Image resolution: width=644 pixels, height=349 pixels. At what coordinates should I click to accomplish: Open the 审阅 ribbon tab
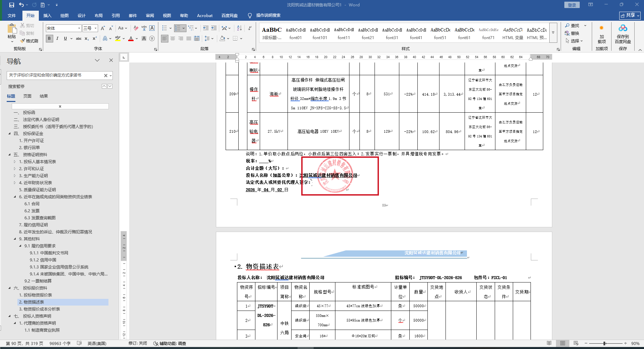coord(150,16)
